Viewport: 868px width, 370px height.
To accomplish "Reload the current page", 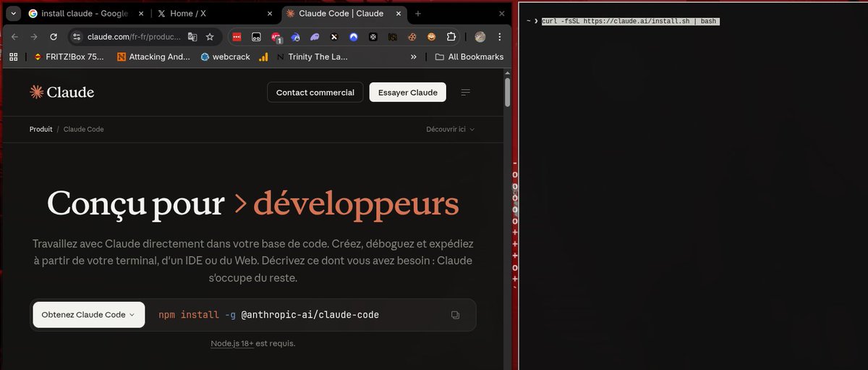I will [x=54, y=37].
